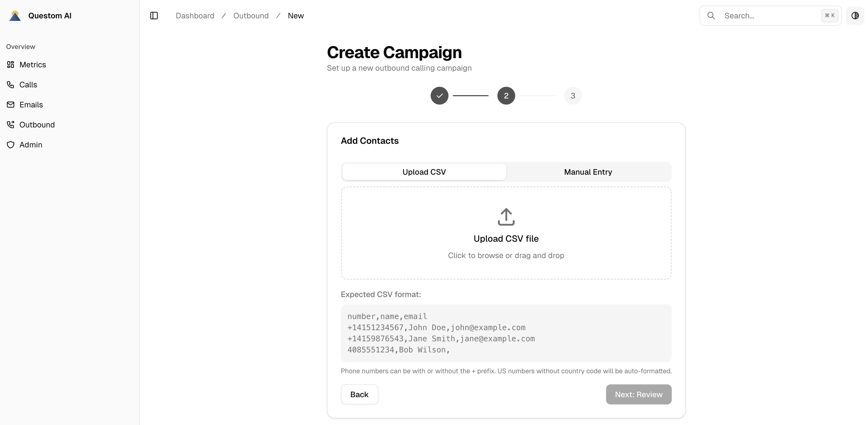Switch theme using the contrast toggle
Screen dimensions: 868x425
[x=855, y=16]
